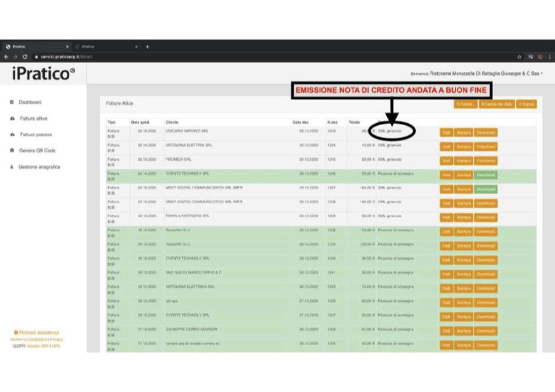Reload the page with browser refresh icon
The image size is (555, 392).
coord(24,57)
